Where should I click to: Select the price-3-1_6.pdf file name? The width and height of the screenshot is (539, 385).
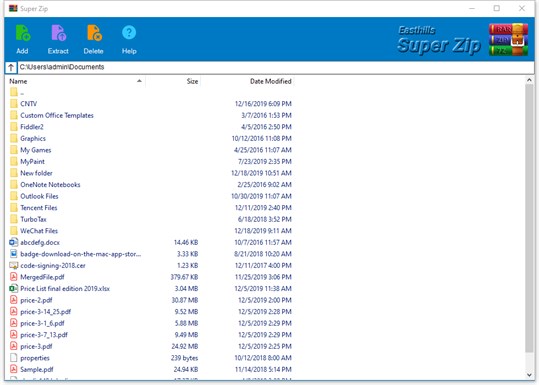point(42,323)
